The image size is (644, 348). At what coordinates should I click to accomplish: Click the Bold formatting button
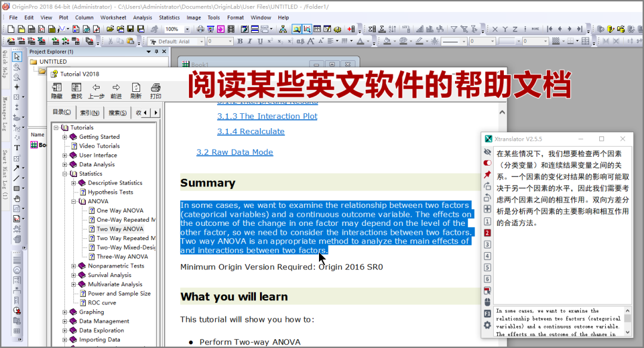[240, 41]
